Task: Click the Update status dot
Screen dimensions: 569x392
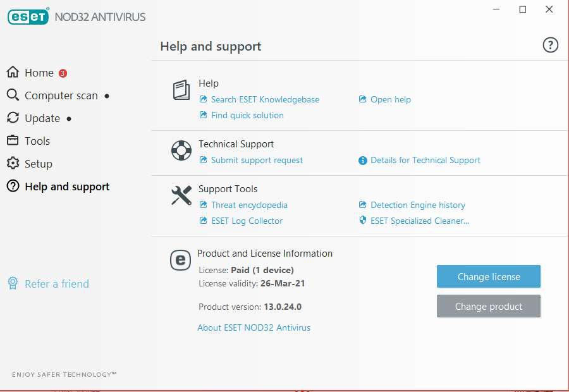Action: 69,119
